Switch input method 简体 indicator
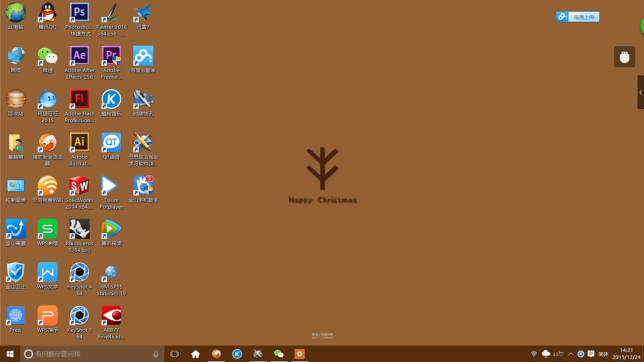Screen dimensions: 644x362 coord(603,354)
